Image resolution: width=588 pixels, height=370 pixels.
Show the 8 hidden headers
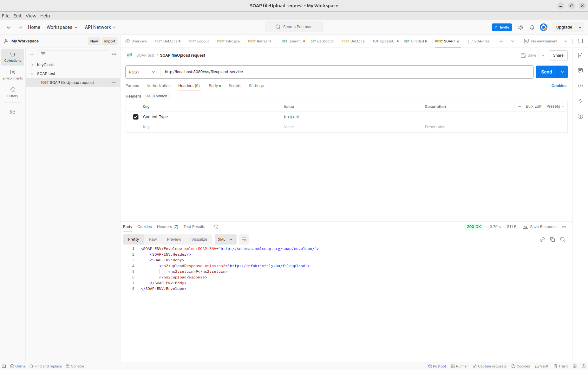[157, 96]
